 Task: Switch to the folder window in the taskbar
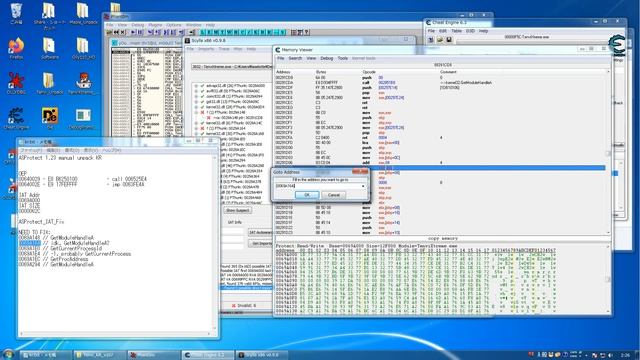pos(99,355)
